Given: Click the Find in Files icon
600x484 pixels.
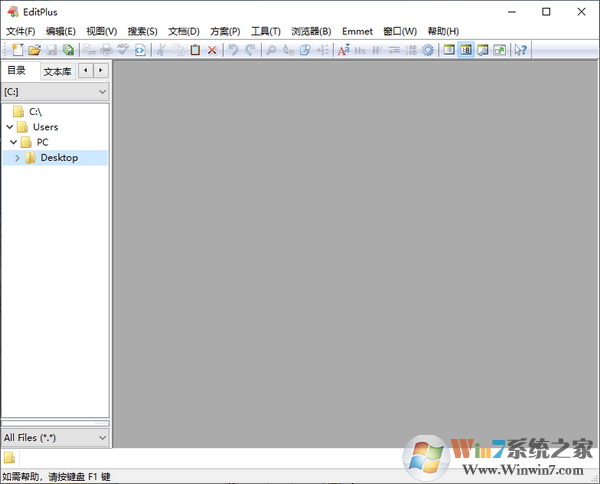Looking at the screenshot, I should coord(305,50).
